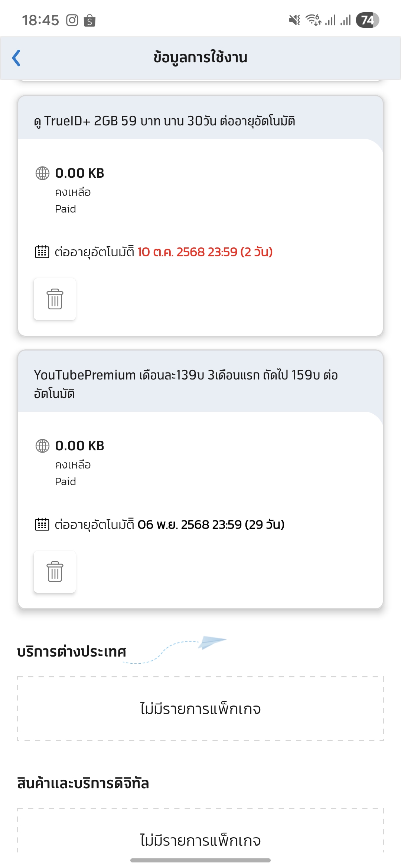Tap globe icon in YouTubePremium card

click(x=42, y=446)
